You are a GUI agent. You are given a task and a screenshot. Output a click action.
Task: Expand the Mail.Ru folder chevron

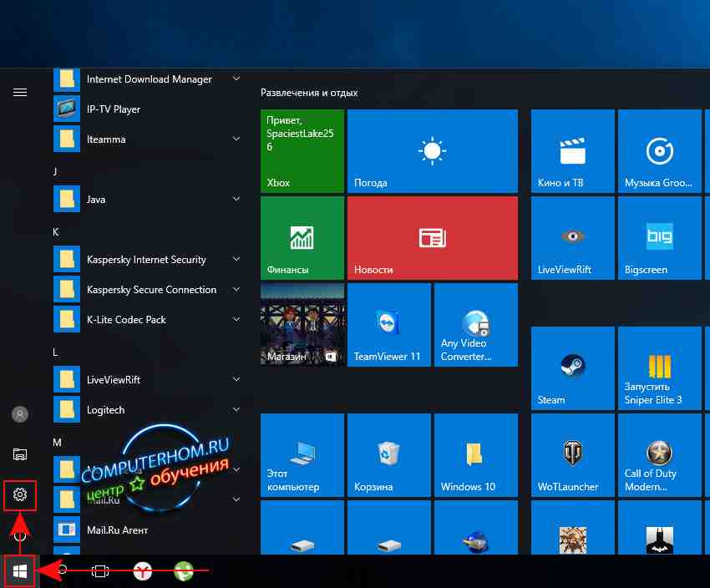236,499
